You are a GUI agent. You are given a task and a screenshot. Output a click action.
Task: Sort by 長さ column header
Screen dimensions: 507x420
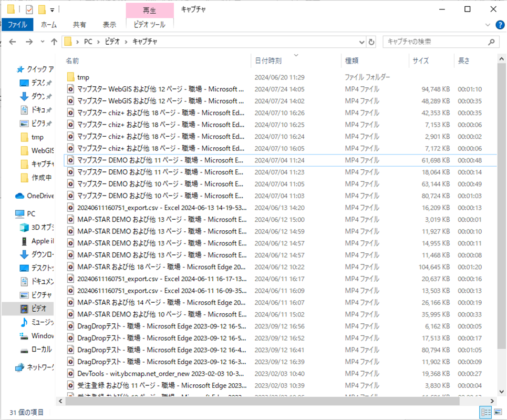point(464,60)
